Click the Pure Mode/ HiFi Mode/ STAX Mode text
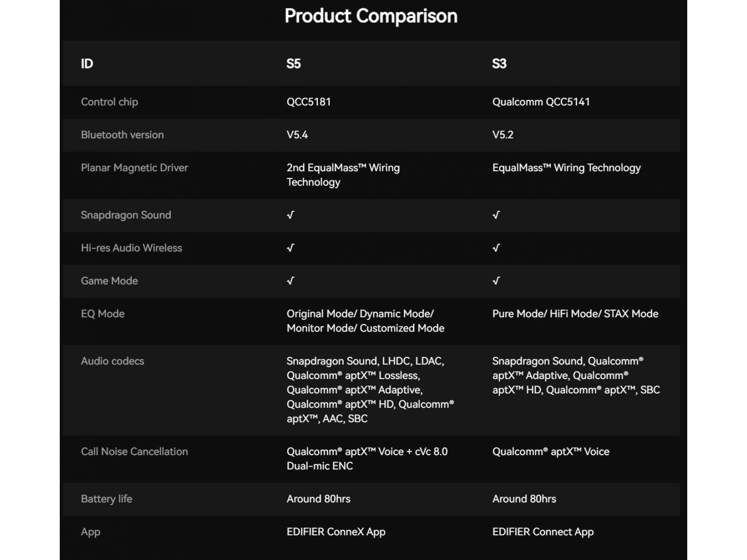 click(x=575, y=314)
